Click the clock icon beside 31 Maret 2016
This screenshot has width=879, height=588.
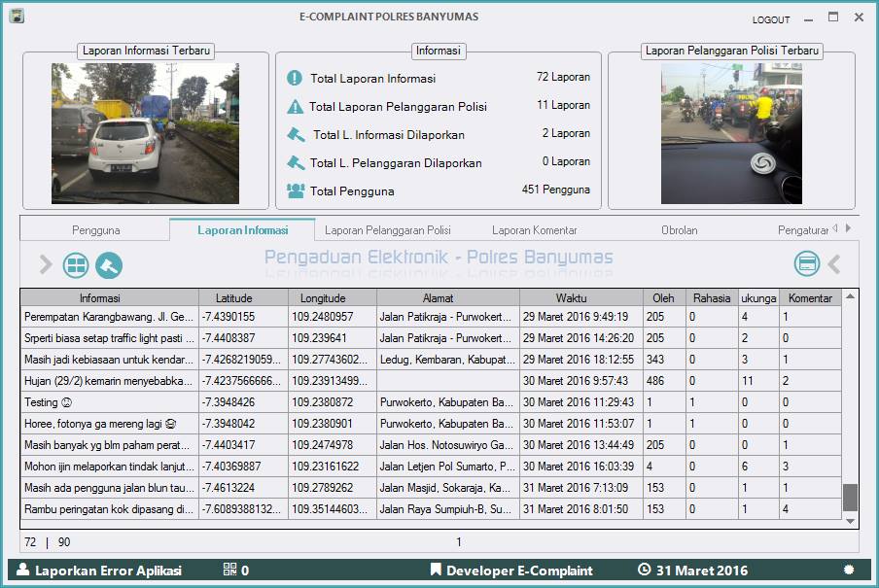pos(644,571)
